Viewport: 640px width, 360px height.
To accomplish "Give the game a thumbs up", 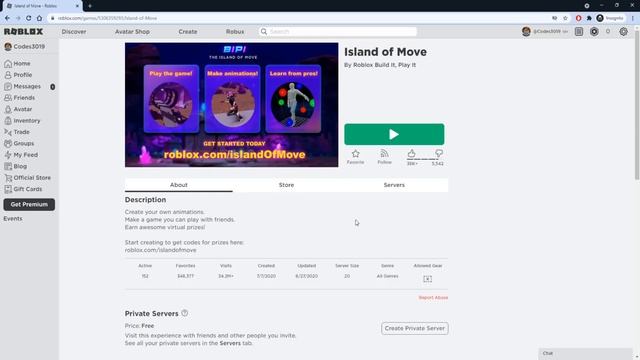I will (x=411, y=153).
